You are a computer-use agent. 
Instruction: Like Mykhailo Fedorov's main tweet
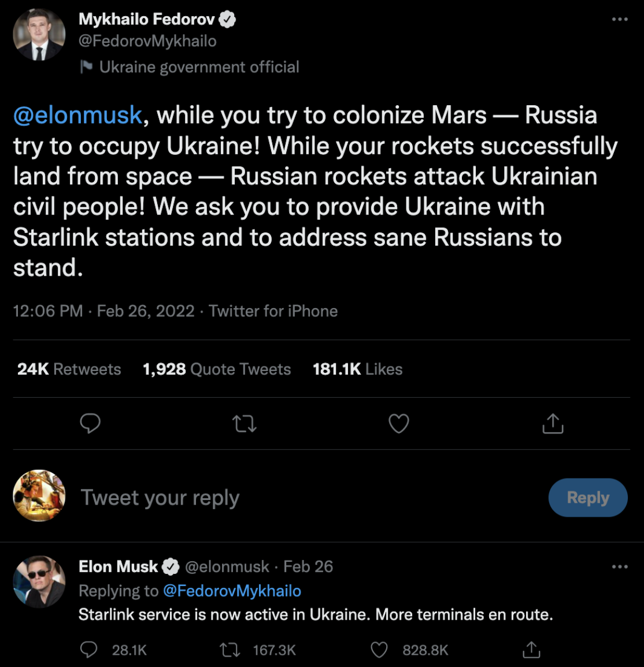(399, 424)
